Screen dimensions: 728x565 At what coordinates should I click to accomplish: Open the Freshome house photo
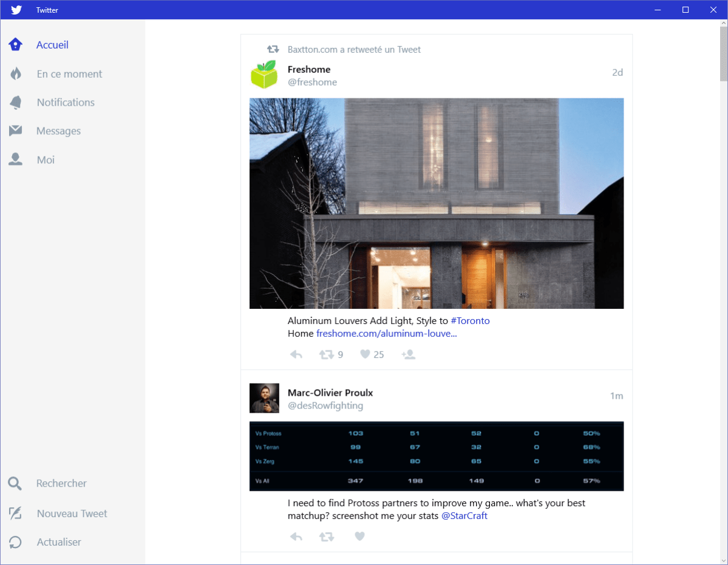(x=436, y=203)
